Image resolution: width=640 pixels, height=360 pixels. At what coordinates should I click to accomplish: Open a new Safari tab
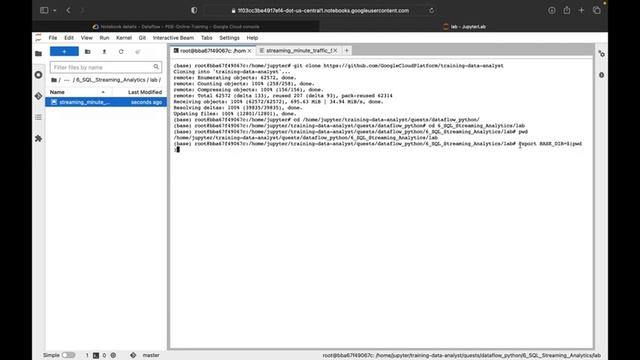(582, 10)
